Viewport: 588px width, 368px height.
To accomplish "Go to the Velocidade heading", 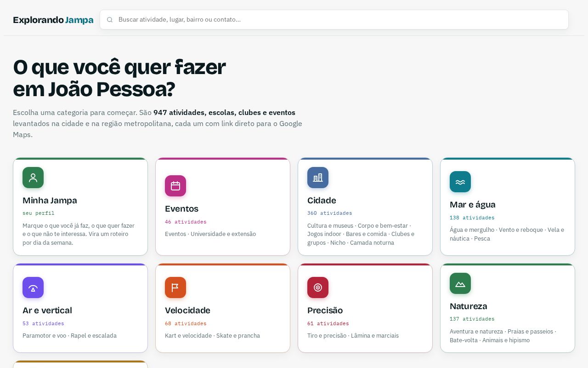I will pos(187,310).
